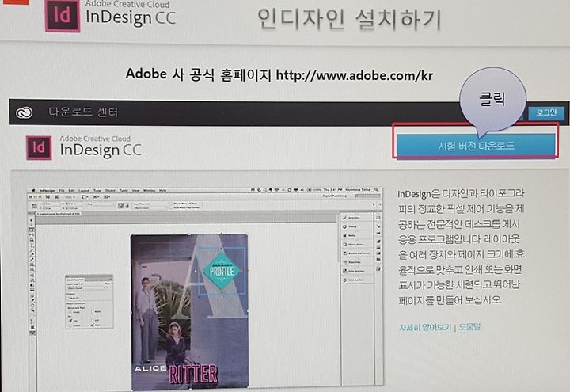Click the 인디자인 설치하기 heading text
Viewport: 570px width, 392px height.
point(349,19)
